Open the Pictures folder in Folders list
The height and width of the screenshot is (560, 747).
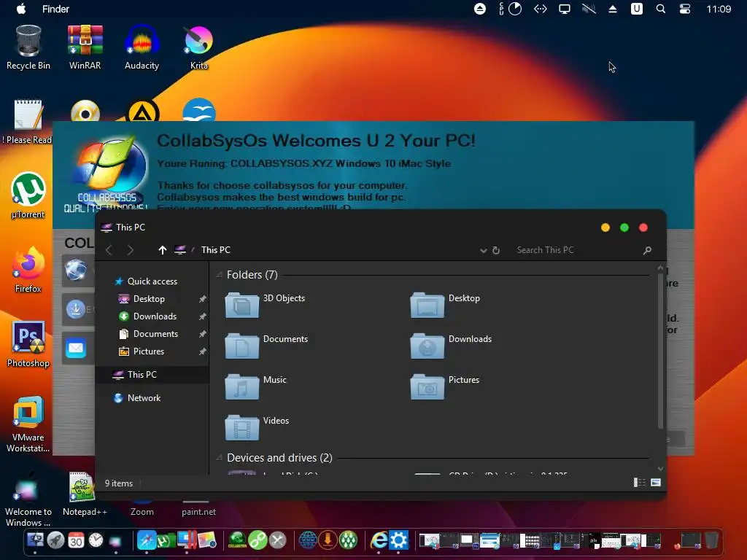[445, 386]
